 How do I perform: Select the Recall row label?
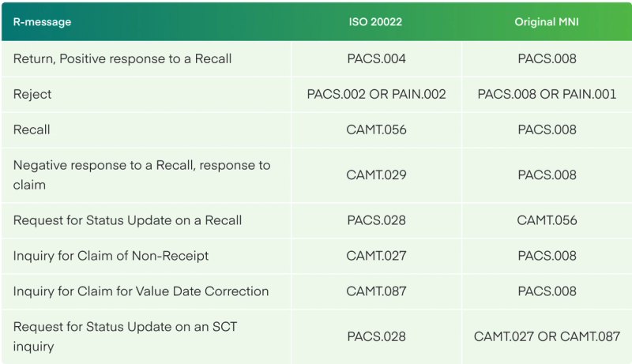pos(32,129)
